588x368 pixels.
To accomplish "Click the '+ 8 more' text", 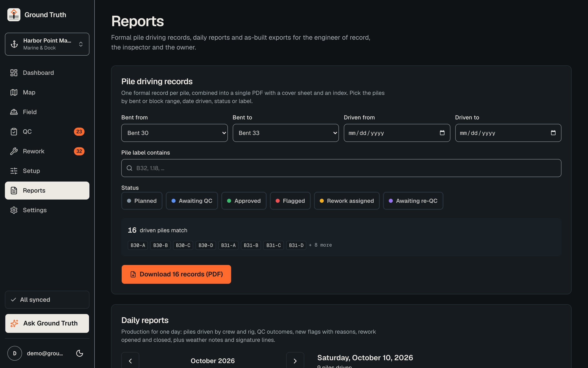I will 320,245.
